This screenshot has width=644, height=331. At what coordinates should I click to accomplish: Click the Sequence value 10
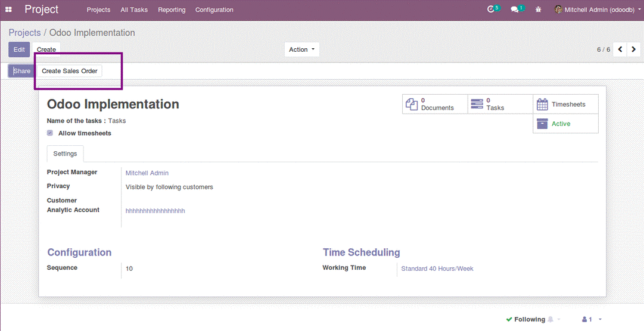click(129, 268)
